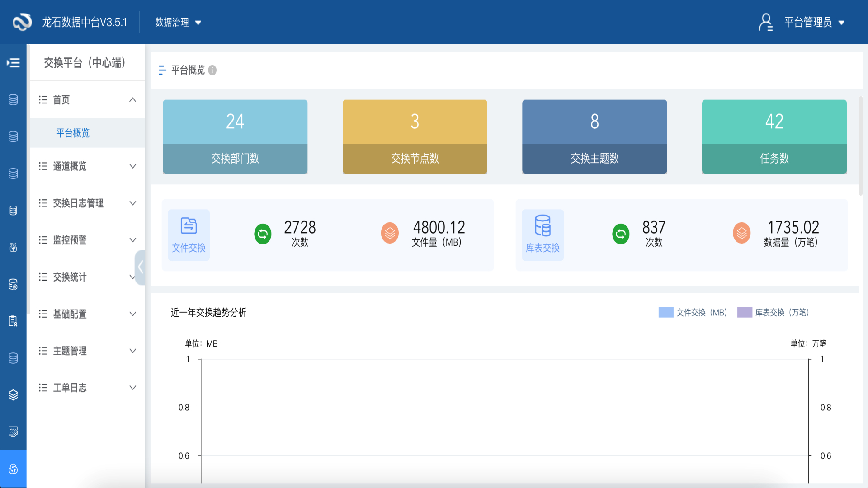Open the 数据治理 dropdown in header

(178, 22)
